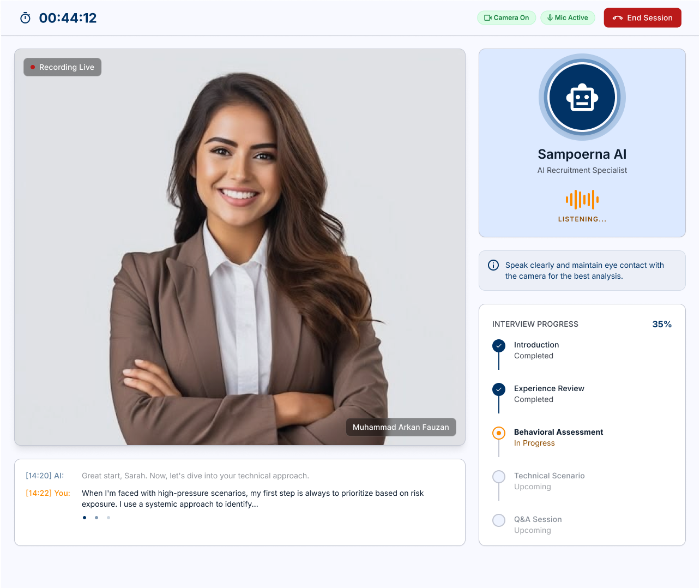Click the Recording Live badge

point(62,67)
